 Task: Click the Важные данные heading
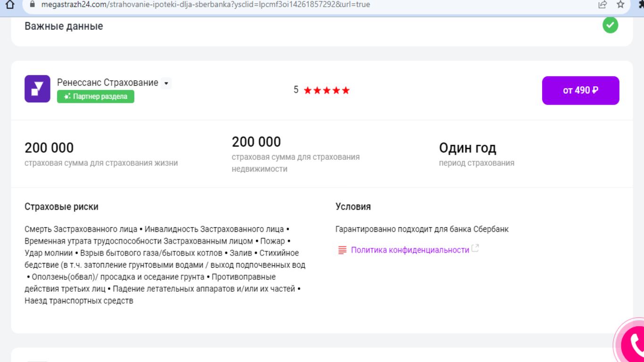[x=64, y=26]
